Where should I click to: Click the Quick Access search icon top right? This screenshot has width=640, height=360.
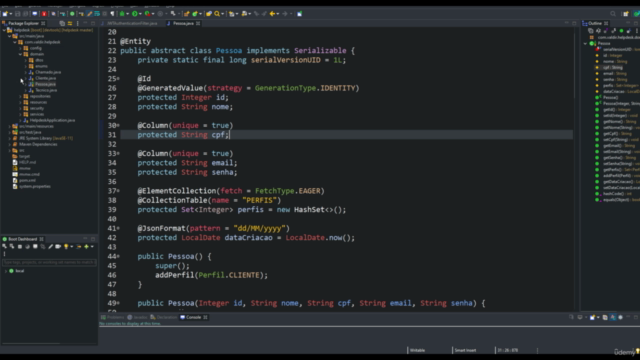613,14
